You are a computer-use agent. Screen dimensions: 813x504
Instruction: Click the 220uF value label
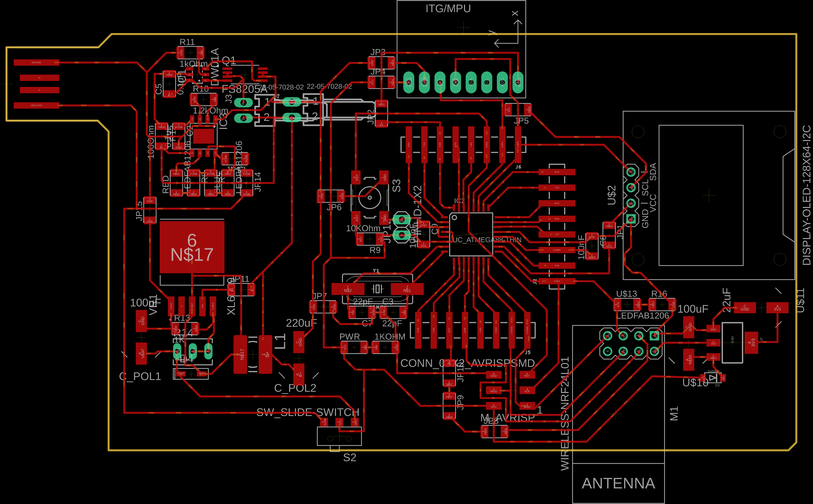(301, 323)
